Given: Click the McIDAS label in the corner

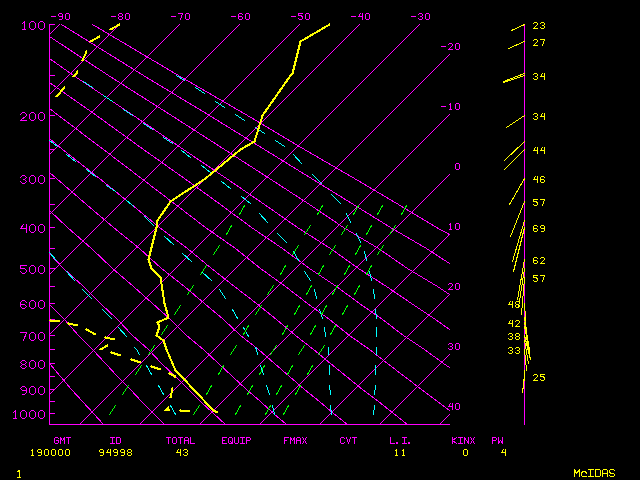Looking at the screenshot, I should [x=594, y=472].
